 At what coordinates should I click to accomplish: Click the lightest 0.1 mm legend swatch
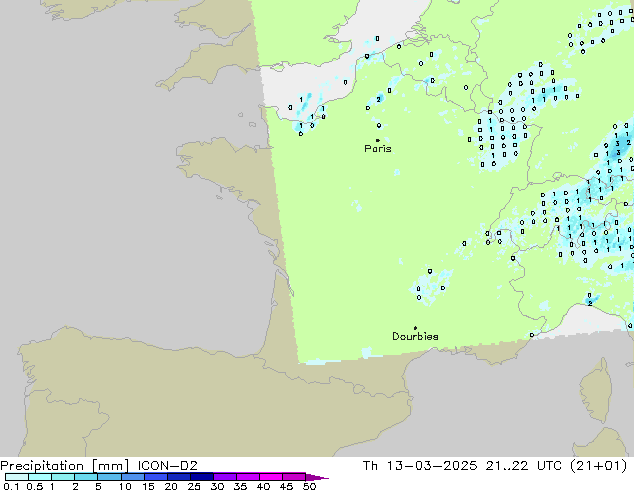coord(17,477)
